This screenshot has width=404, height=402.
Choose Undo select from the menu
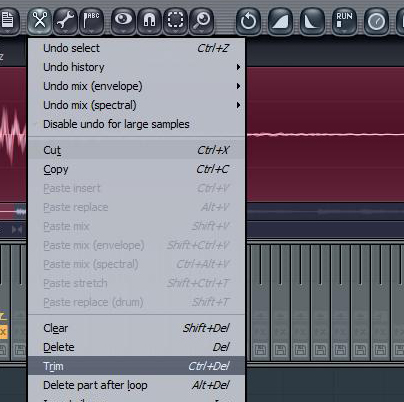(x=137, y=48)
